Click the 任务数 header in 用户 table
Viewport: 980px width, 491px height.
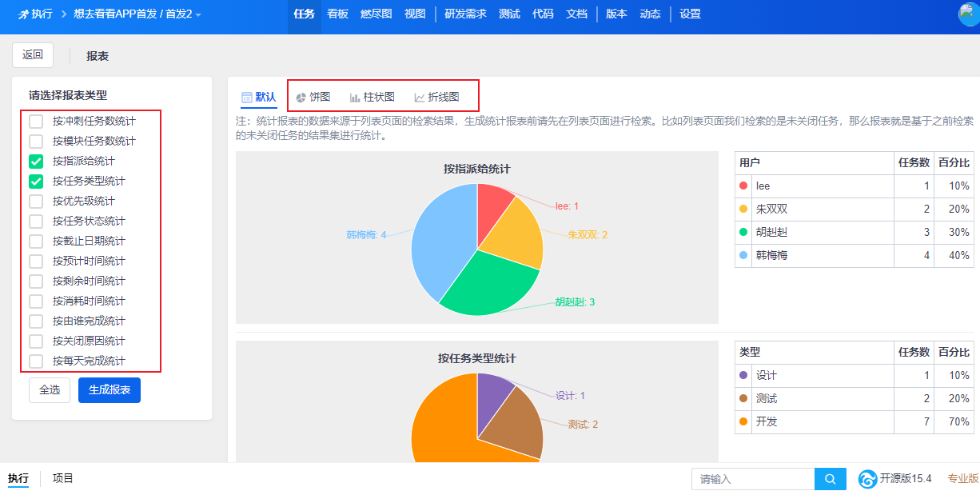(914, 162)
